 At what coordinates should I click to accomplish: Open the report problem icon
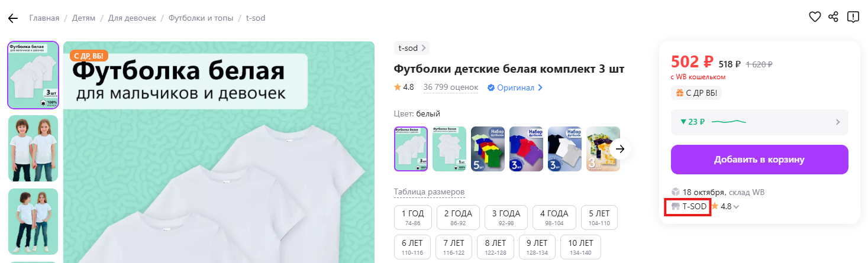click(853, 17)
